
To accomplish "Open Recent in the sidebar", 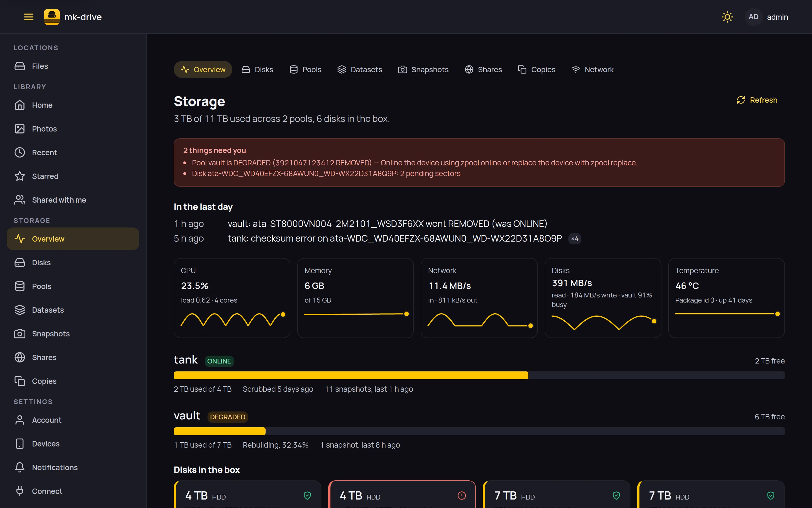I will tap(73, 152).
